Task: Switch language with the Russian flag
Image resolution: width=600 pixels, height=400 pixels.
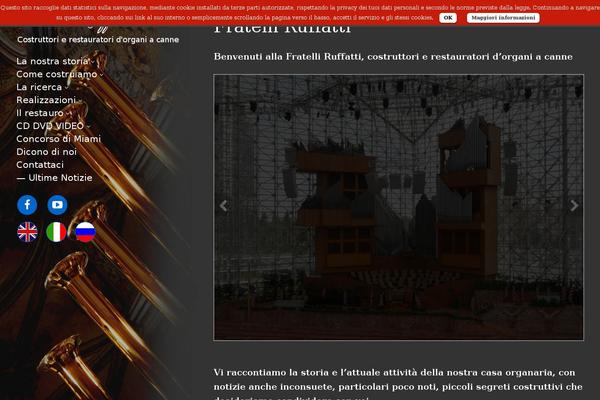Action: pos(85,232)
